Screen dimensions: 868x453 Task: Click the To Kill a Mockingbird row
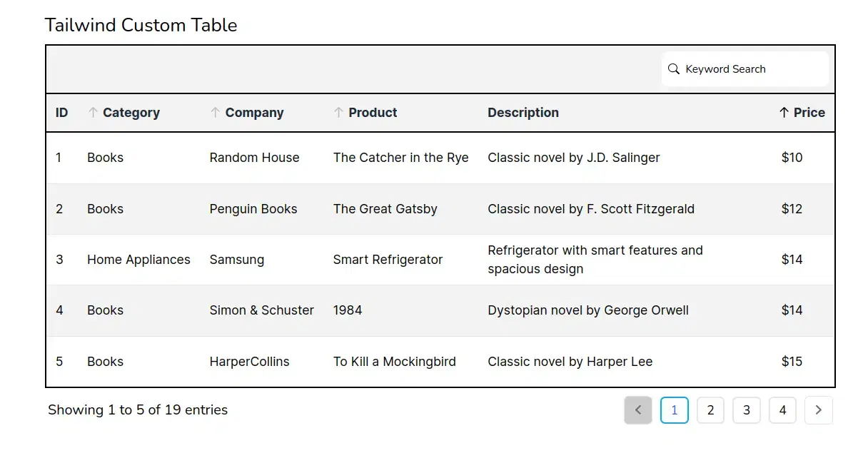[394, 362]
